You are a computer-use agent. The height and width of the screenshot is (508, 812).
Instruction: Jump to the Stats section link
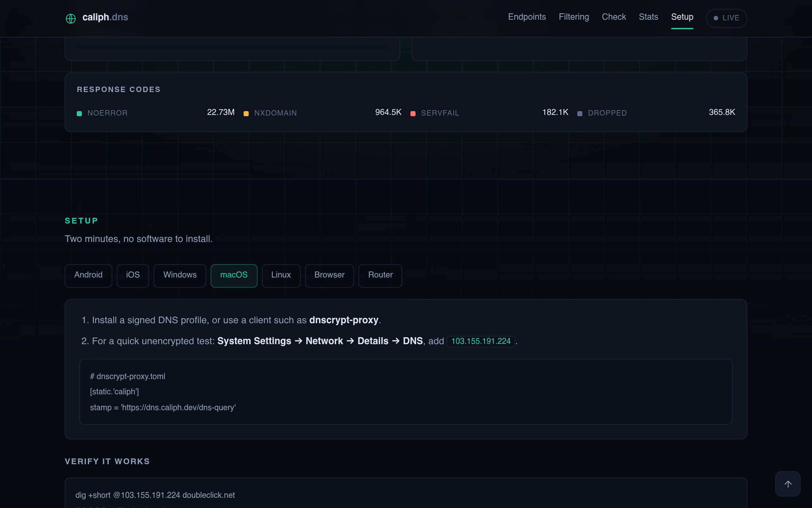point(648,17)
